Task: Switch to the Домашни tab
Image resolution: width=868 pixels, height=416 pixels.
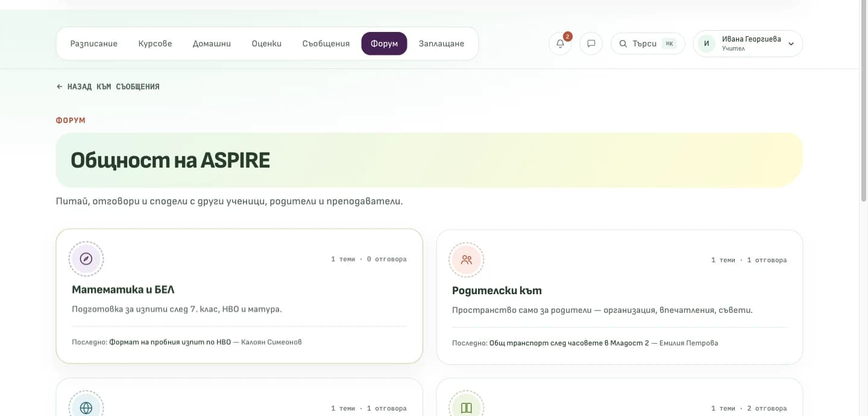Action: pos(212,43)
